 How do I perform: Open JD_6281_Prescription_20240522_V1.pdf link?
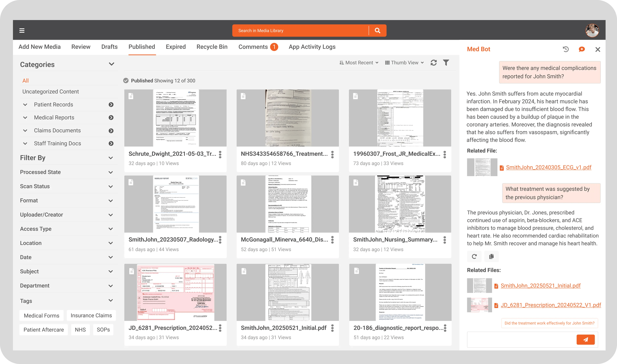tap(551, 305)
